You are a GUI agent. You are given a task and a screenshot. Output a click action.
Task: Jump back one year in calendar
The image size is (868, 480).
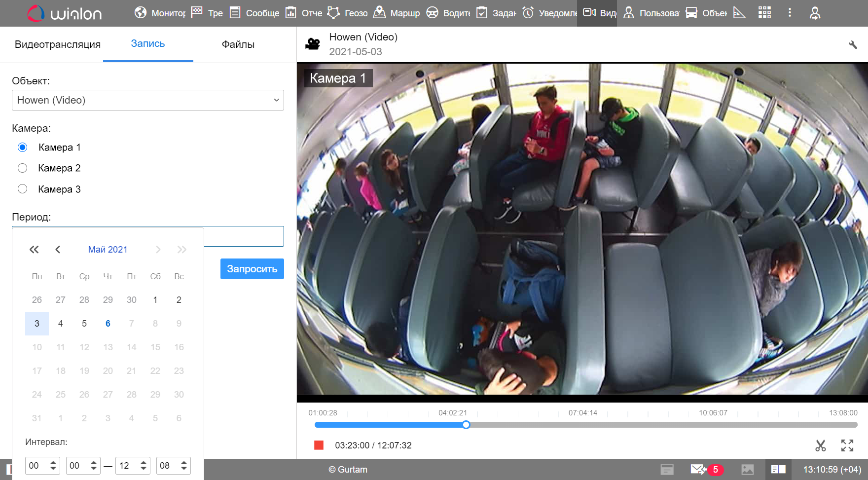[x=34, y=250]
